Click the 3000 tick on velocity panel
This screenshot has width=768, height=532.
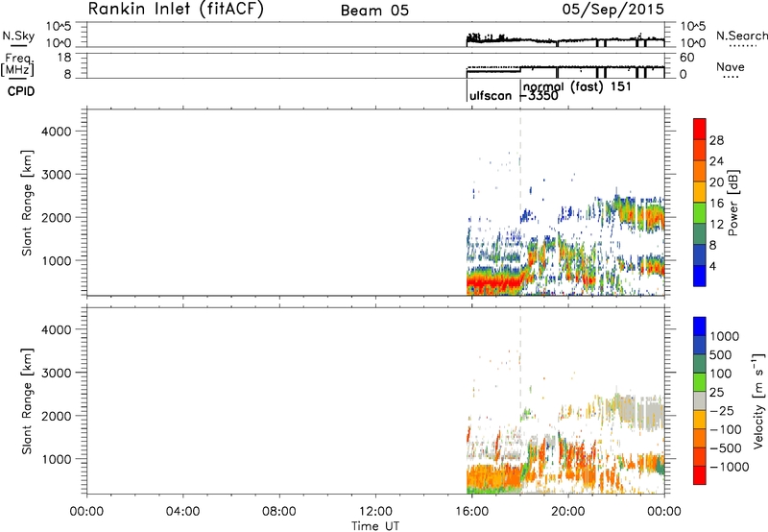pos(56,373)
